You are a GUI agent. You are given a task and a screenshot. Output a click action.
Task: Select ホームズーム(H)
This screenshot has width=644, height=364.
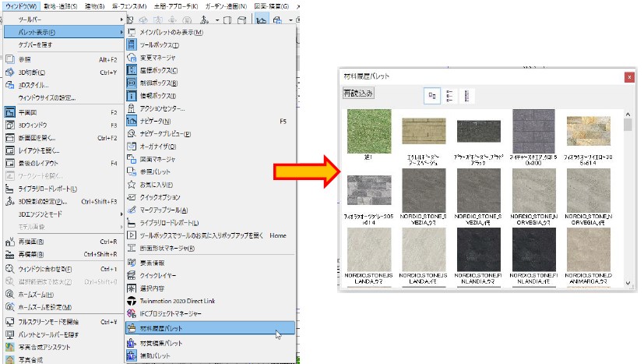pos(64,295)
